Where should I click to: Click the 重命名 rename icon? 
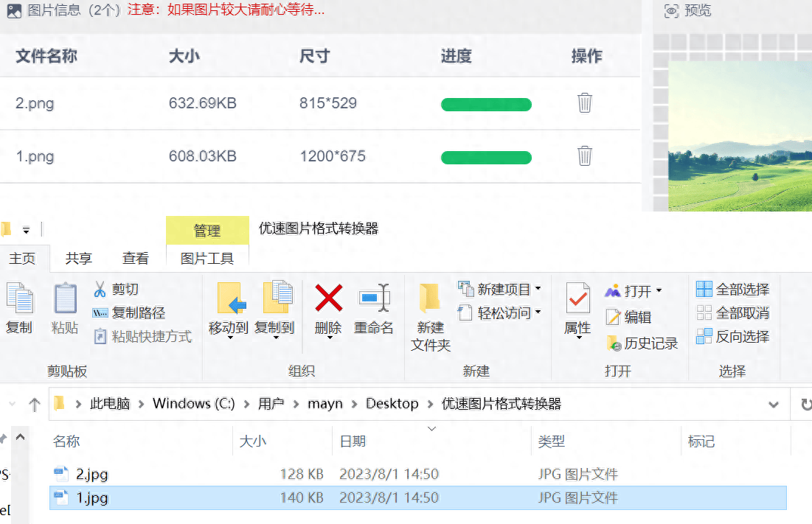point(374,299)
